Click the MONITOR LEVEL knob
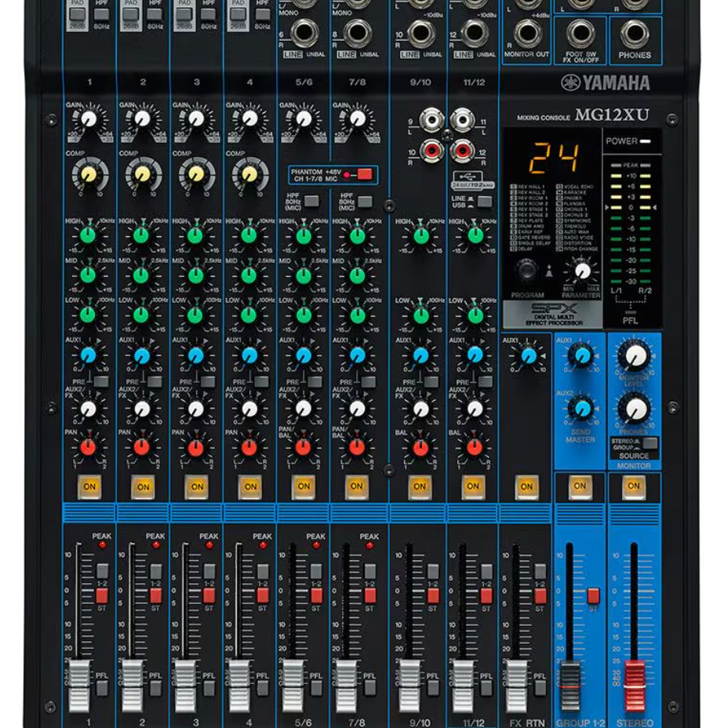Image resolution: width=724 pixels, height=728 pixels. pos(634,357)
